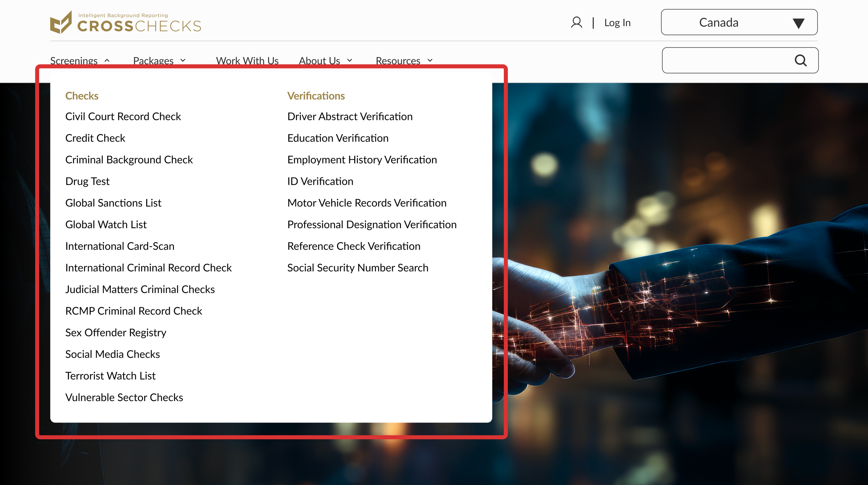
Task: Click the CrossChecks logo
Action: 125,23
